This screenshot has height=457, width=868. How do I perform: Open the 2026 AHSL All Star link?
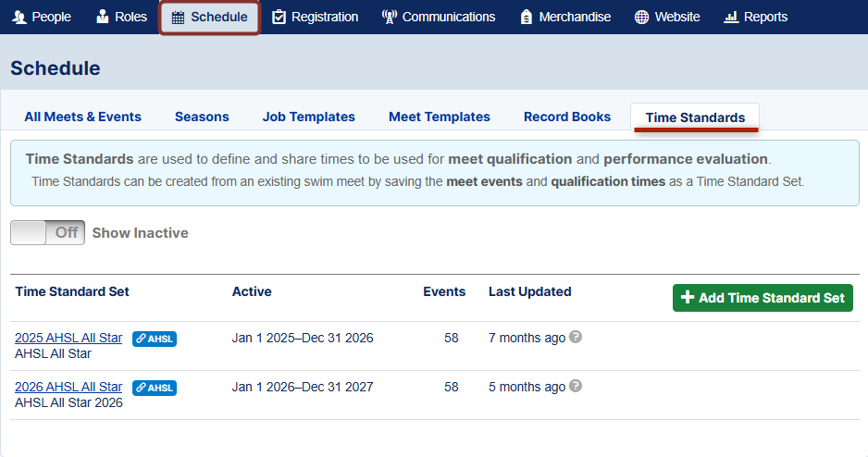click(68, 387)
